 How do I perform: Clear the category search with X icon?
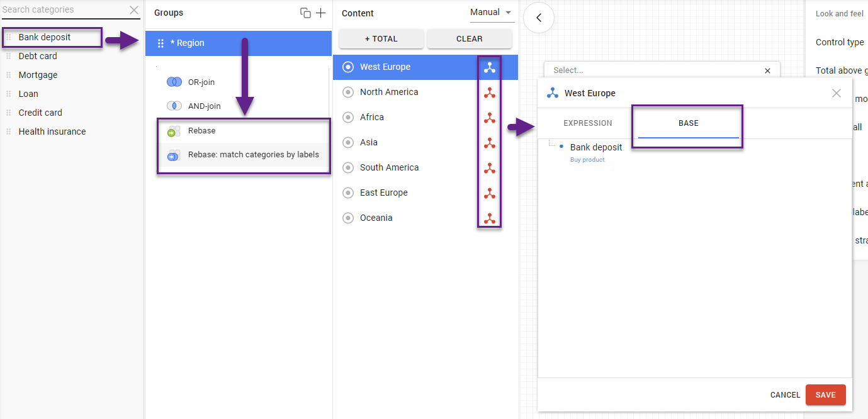(x=134, y=10)
